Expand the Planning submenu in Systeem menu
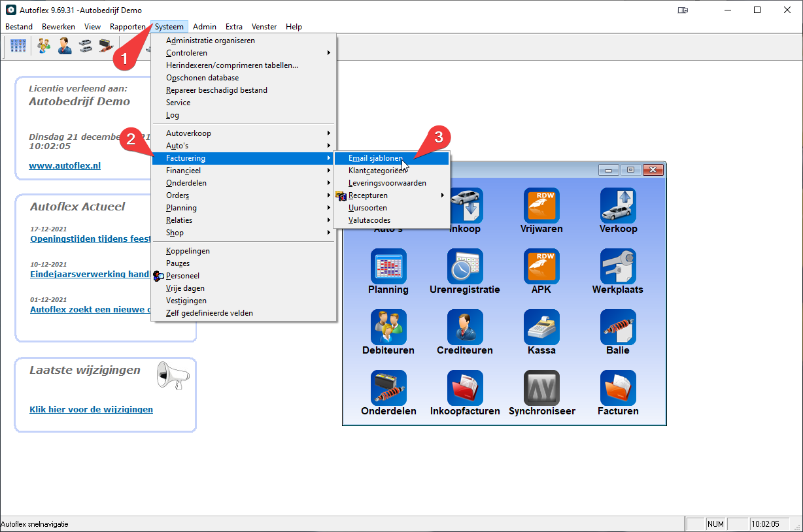This screenshot has height=532, width=803. click(x=243, y=208)
